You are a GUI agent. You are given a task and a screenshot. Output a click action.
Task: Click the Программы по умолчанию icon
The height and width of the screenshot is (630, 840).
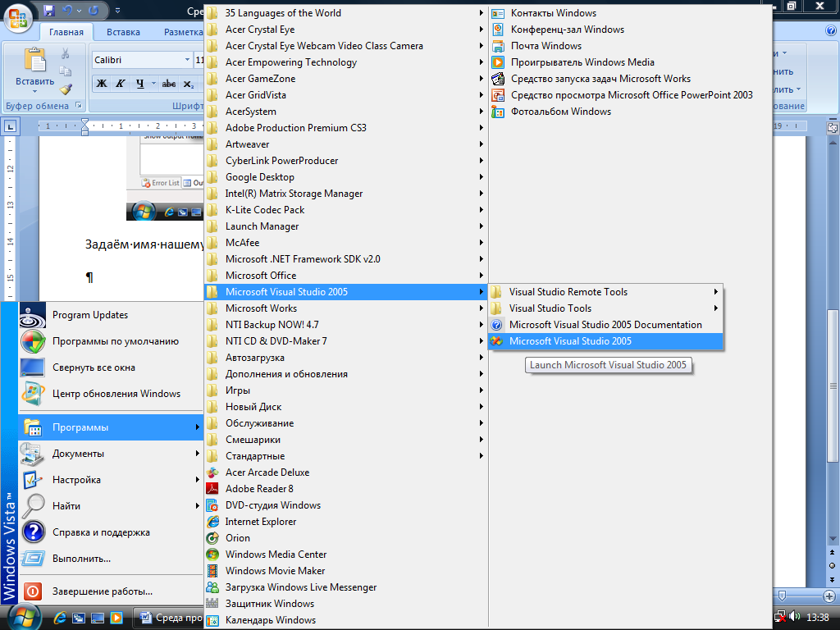click(x=33, y=341)
